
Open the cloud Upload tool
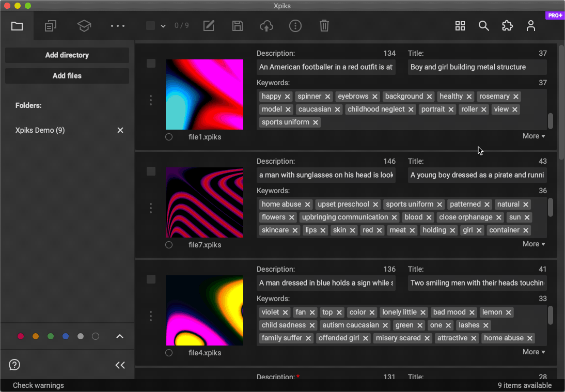[x=266, y=26]
